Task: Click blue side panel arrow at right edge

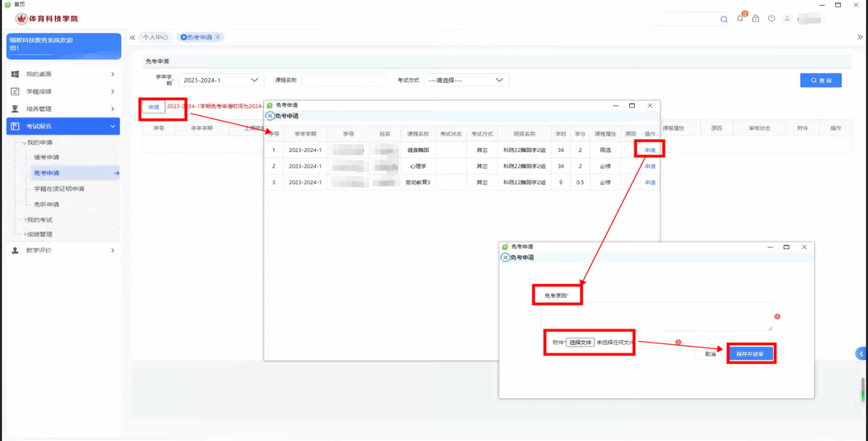Action: pyautogui.click(x=861, y=353)
